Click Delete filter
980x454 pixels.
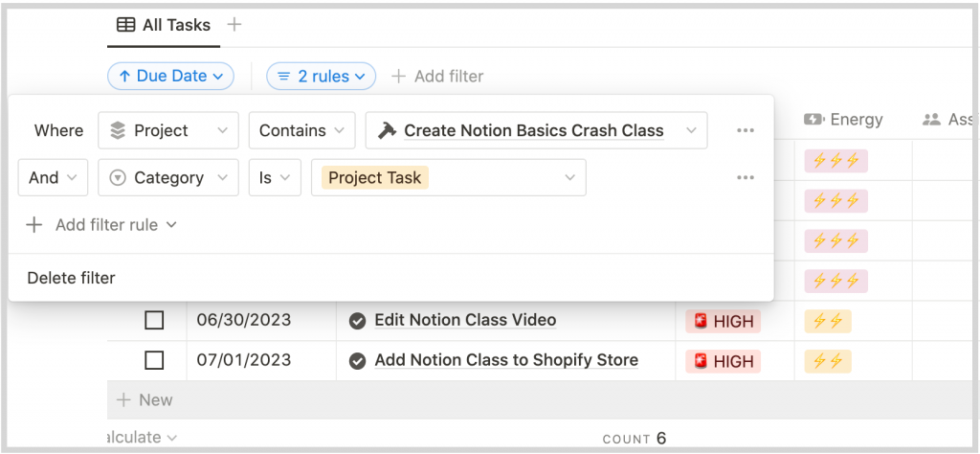point(71,279)
